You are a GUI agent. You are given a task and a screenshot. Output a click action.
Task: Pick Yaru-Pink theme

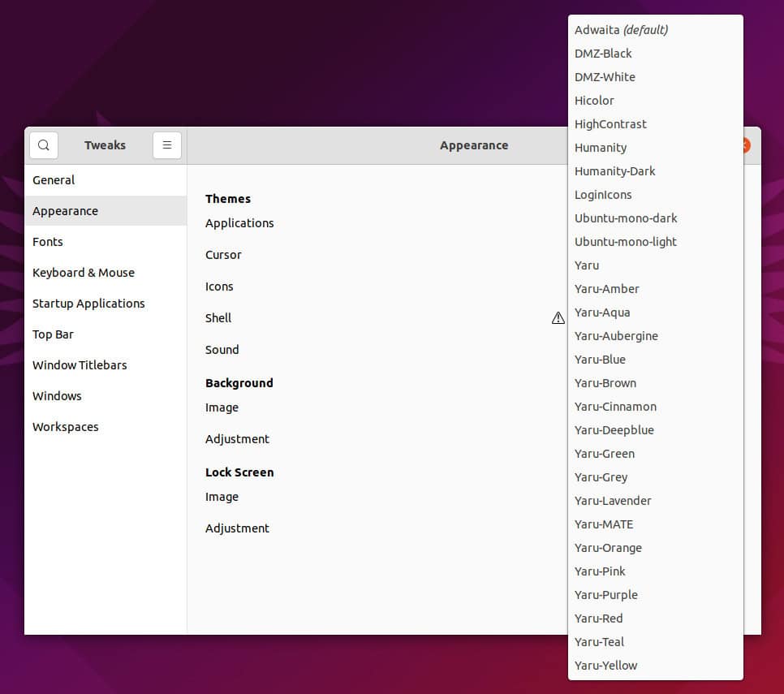pyautogui.click(x=656, y=571)
